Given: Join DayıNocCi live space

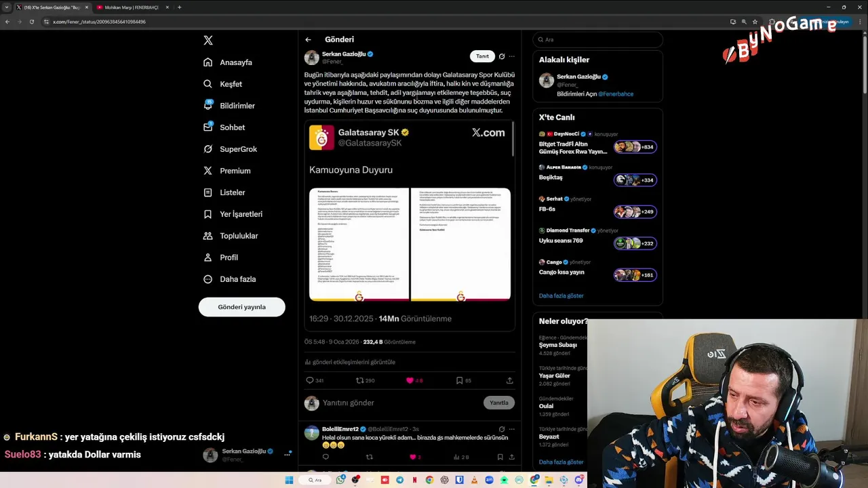Looking at the screenshot, I should (x=635, y=147).
